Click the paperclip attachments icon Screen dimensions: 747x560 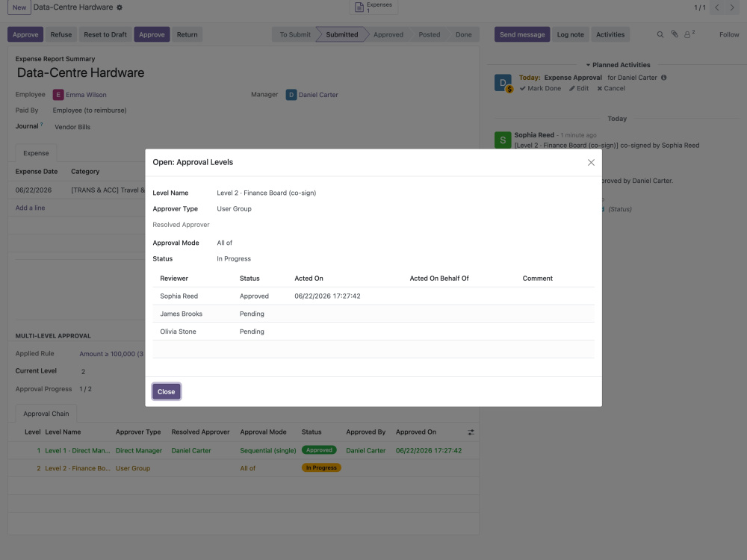pos(675,34)
